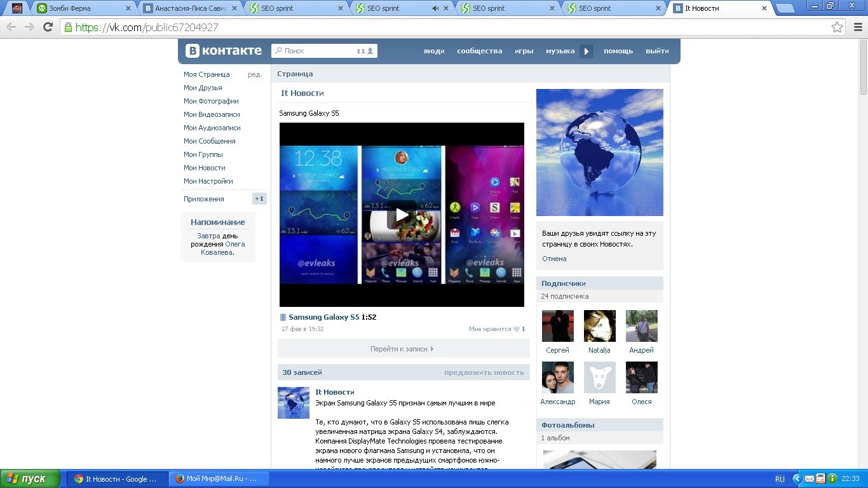
Task: Open subscriber Сергей's avatar
Action: [558, 326]
